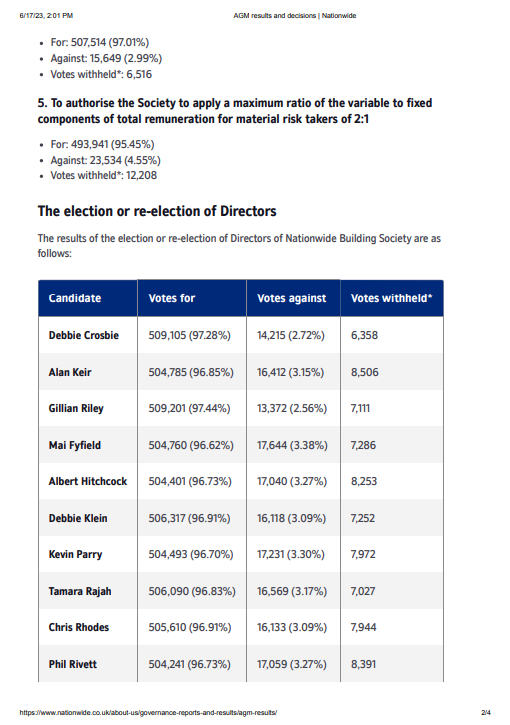Click the Gillian Riley row name
The height and width of the screenshot is (725, 510).
76,408
